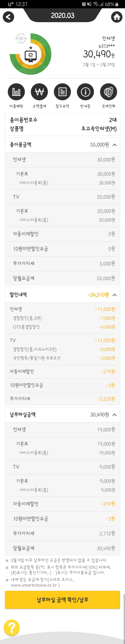Open 안내문 info icon
Viewport: 125px width, 644px height.
[85, 92]
